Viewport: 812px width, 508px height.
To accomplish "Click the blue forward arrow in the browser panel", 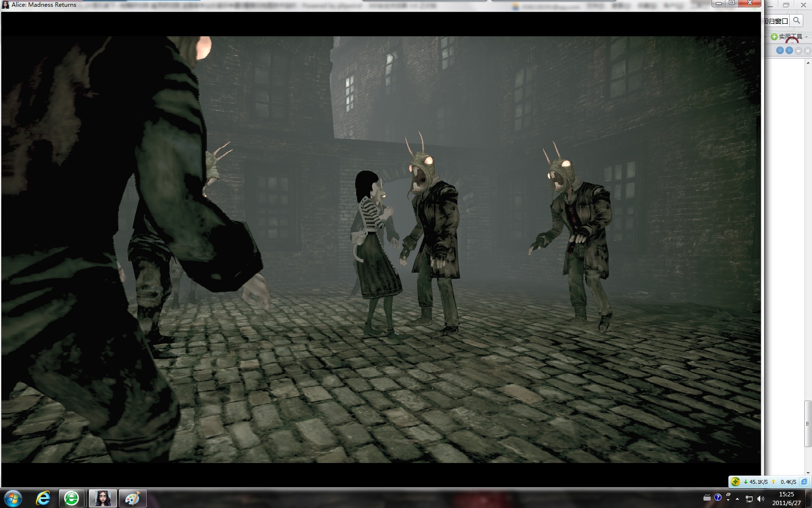I will 789,50.
